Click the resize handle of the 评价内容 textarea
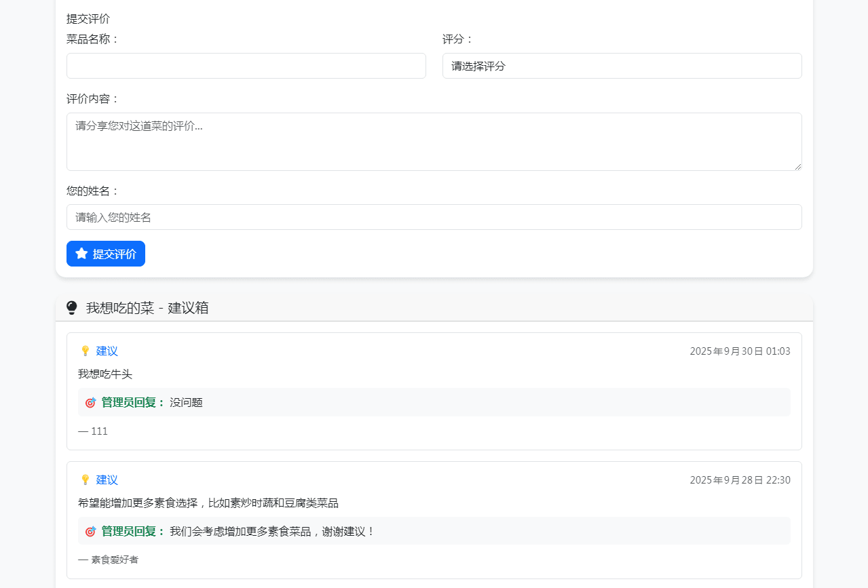The height and width of the screenshot is (588, 868). (x=797, y=166)
